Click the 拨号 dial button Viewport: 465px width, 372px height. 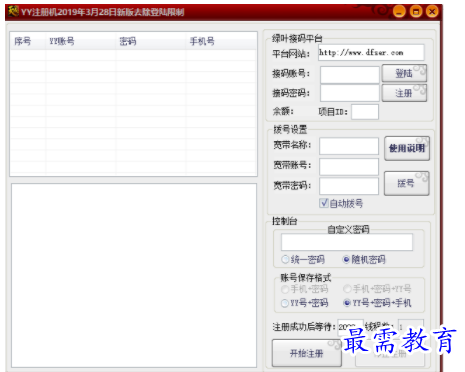tap(406, 183)
